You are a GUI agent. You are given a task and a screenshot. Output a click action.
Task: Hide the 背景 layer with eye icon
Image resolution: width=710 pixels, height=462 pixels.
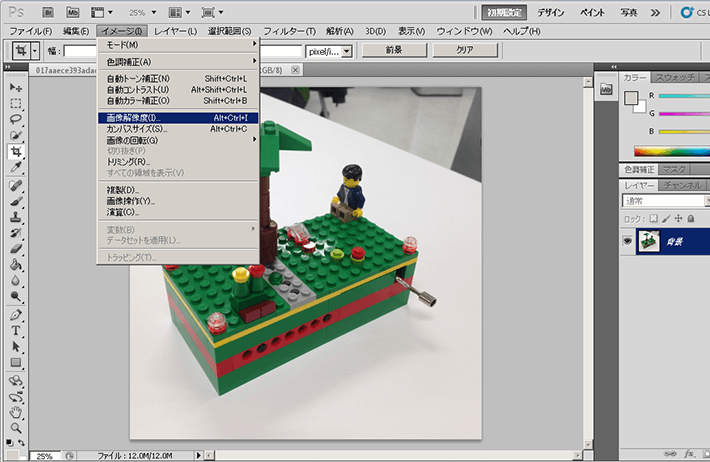(627, 241)
